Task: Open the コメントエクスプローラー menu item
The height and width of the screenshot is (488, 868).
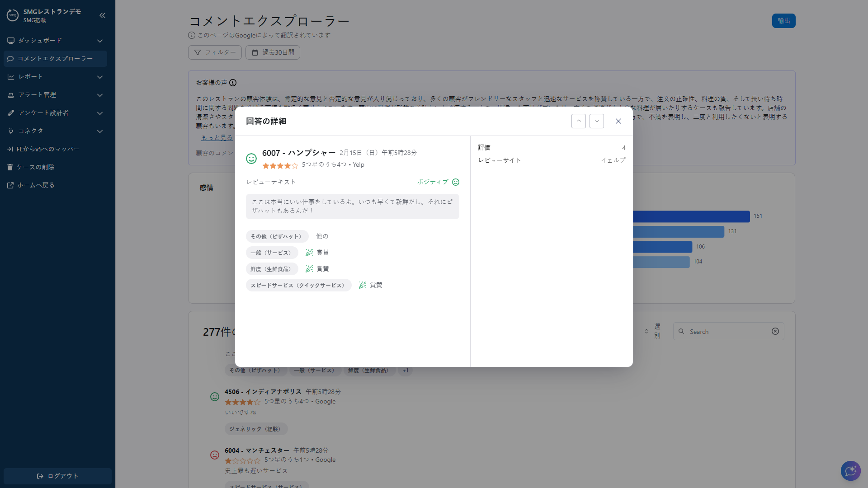Action: pyautogui.click(x=55, y=59)
